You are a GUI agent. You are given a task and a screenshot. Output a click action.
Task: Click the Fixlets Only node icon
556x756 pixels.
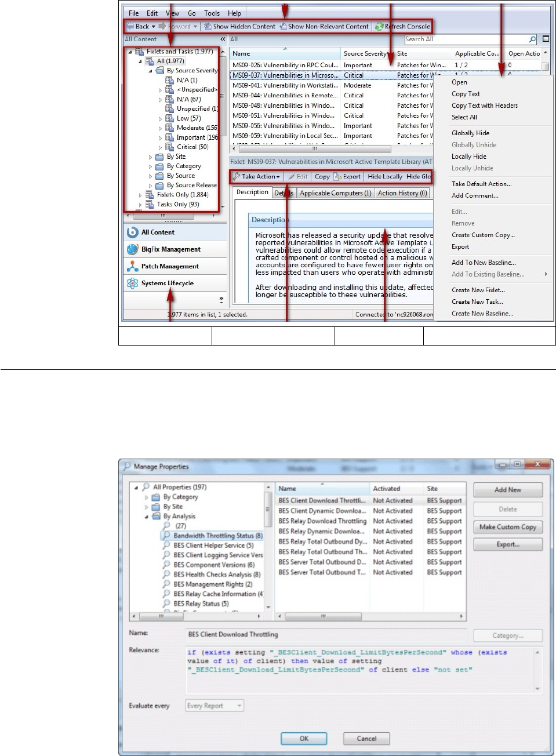tap(150, 195)
